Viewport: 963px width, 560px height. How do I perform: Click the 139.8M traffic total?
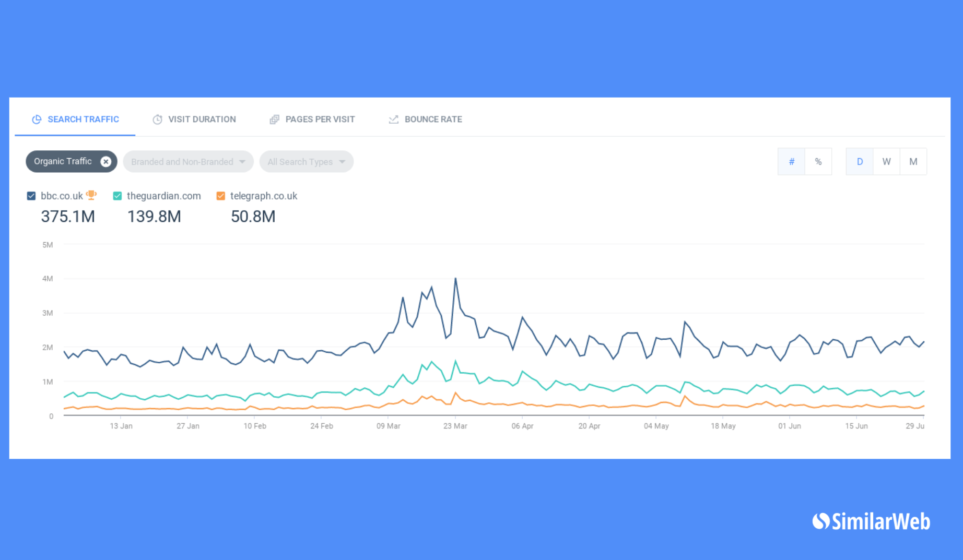tap(154, 217)
